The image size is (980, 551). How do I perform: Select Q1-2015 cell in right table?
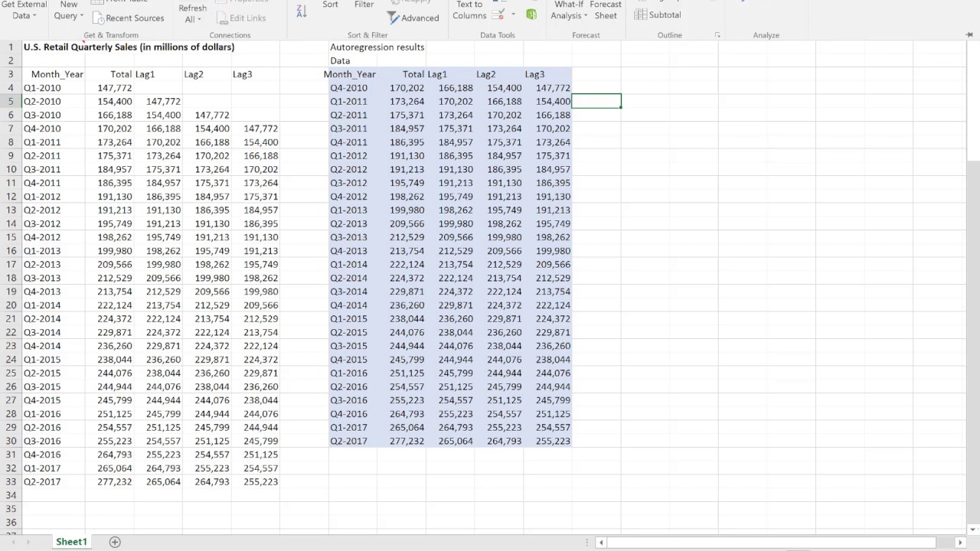point(348,318)
